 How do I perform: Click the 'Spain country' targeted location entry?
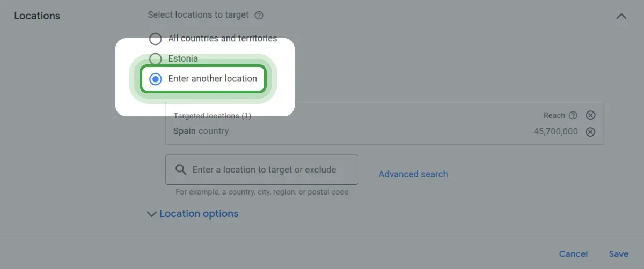[x=201, y=131]
